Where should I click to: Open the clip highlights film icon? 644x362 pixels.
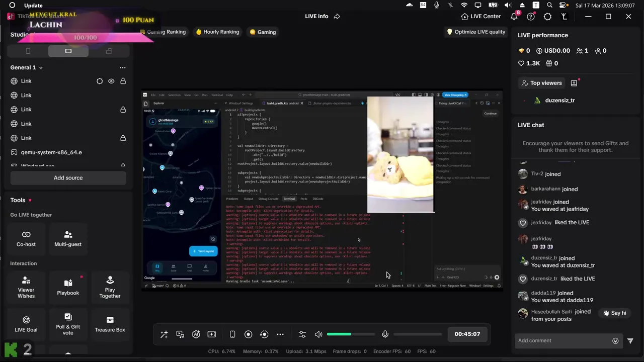(212, 334)
